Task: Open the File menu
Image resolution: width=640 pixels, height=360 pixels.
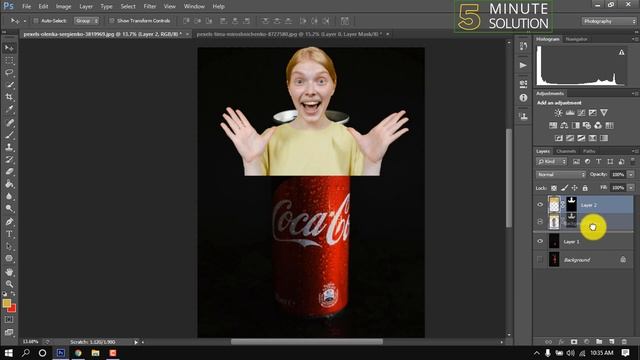Action: coord(27,7)
